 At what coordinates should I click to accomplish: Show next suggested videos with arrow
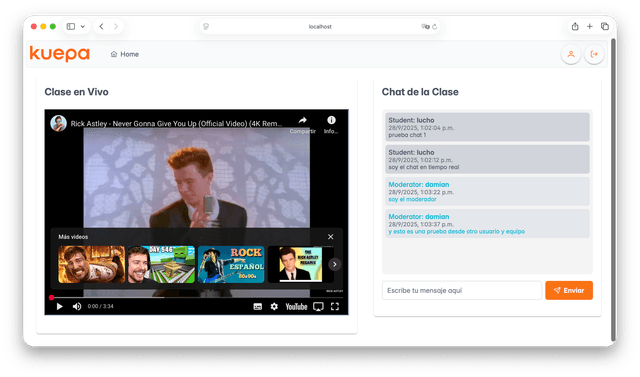pos(335,264)
